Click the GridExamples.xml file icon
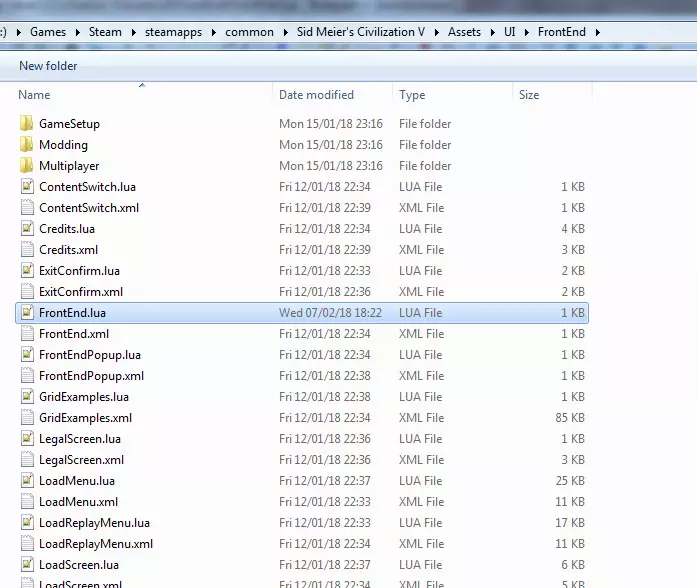This screenshot has width=697, height=588. [x=27, y=417]
